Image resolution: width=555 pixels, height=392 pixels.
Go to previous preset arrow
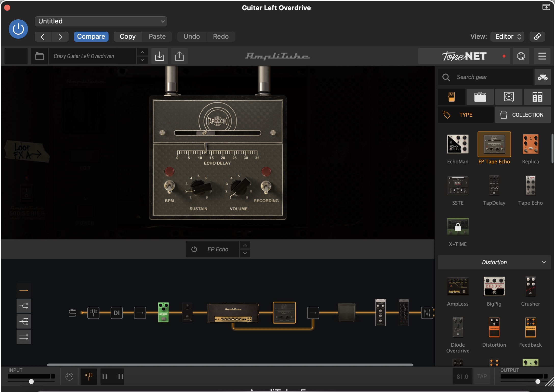(x=43, y=37)
